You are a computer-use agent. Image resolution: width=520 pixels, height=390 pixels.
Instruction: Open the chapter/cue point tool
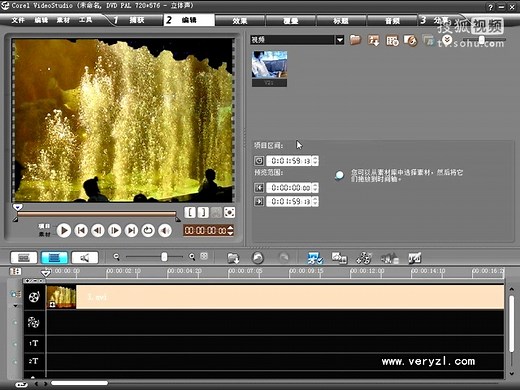point(415,258)
